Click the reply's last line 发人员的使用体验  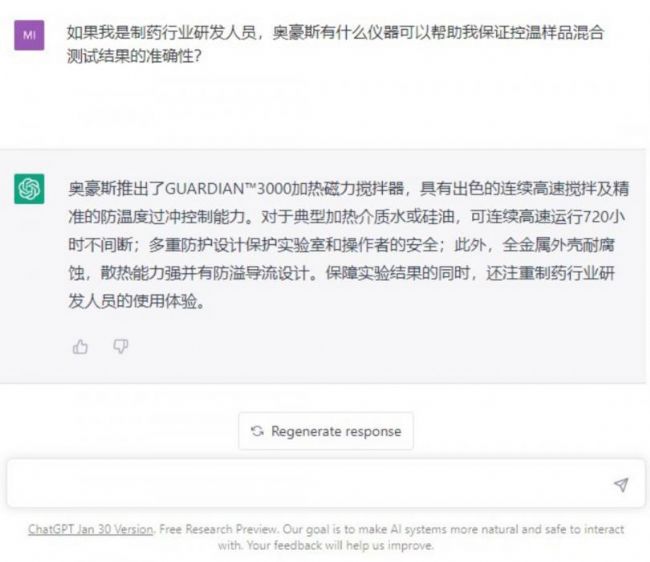pyautogui.click(x=137, y=301)
